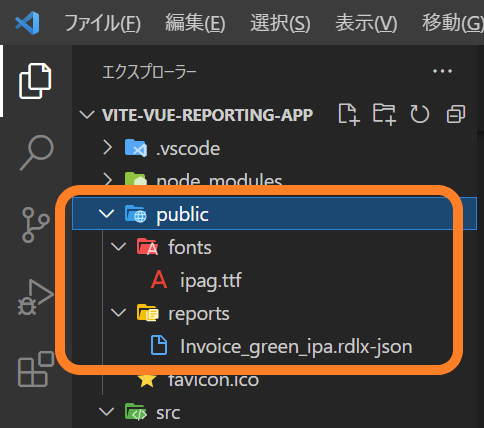
Task: Open the Extensions view
Action: 36,369
